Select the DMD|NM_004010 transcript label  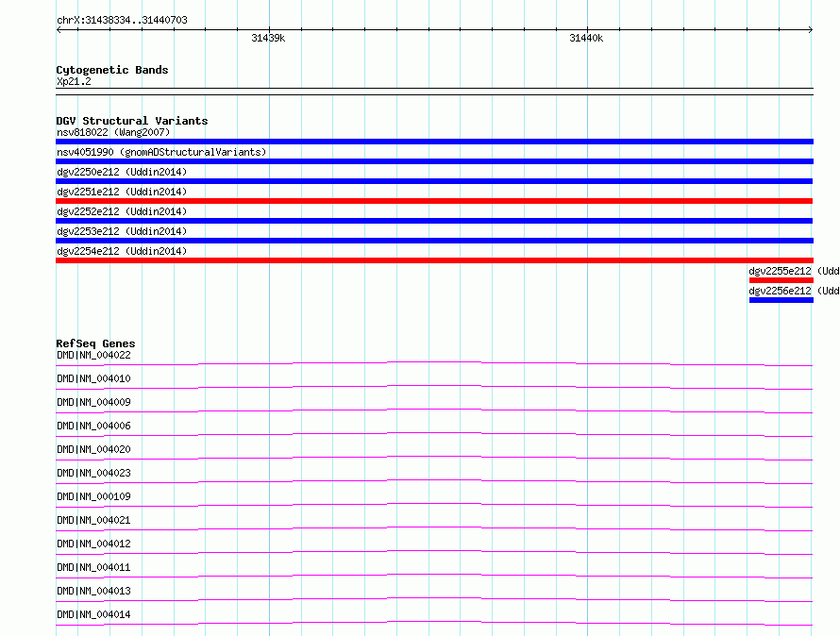tap(93, 378)
